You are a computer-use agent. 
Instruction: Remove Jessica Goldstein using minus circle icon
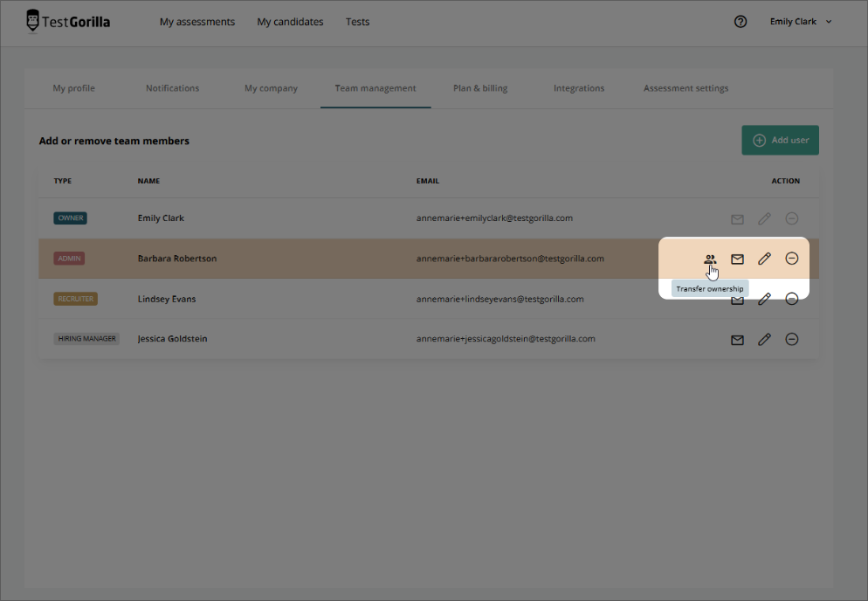coord(792,339)
